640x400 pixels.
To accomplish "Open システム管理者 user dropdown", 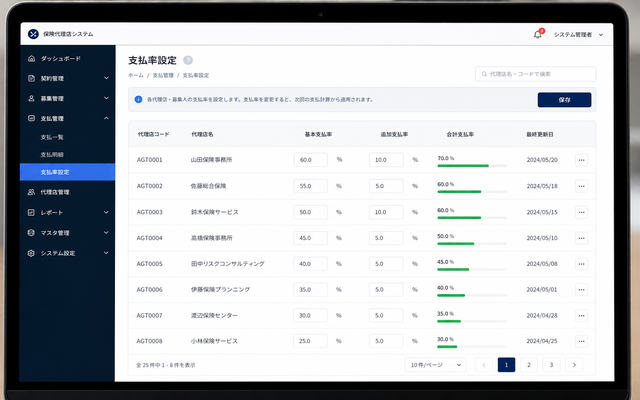I will (578, 35).
